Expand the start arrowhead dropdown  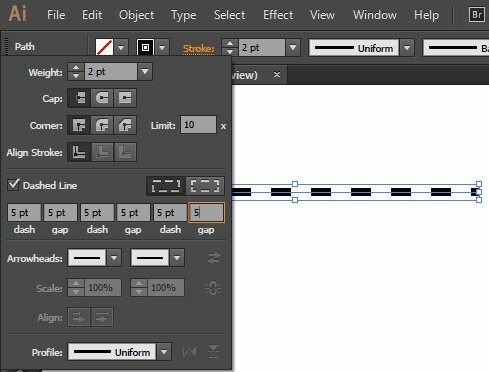tap(114, 258)
